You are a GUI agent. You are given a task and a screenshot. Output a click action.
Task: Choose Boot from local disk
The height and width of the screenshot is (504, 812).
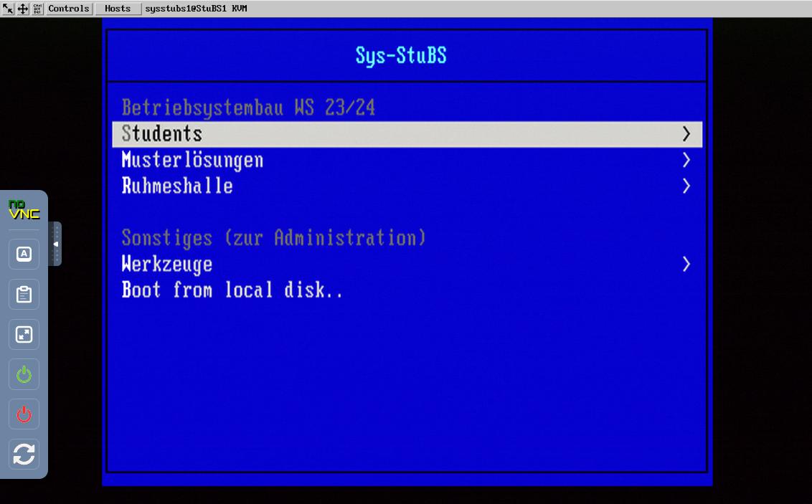[x=232, y=290]
